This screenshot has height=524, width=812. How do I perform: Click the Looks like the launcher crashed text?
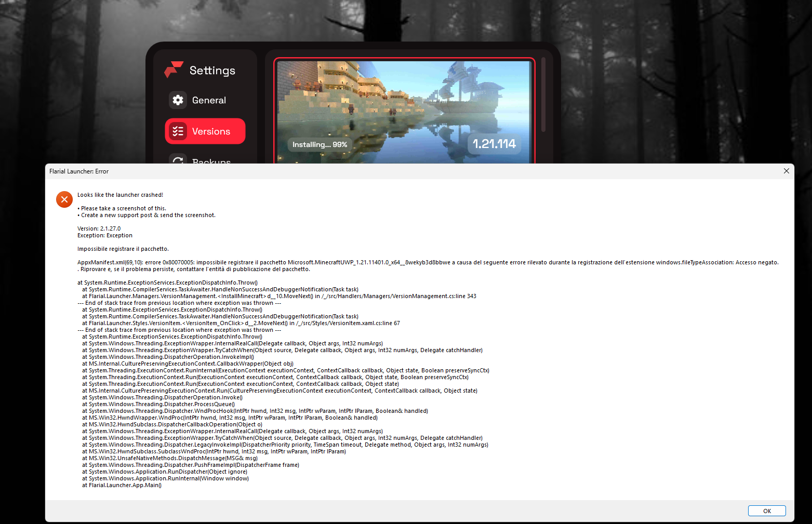click(120, 194)
